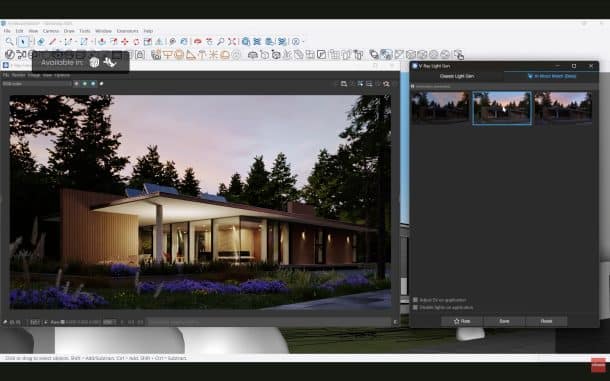Select the third lighting variant thumbnail

click(563, 108)
